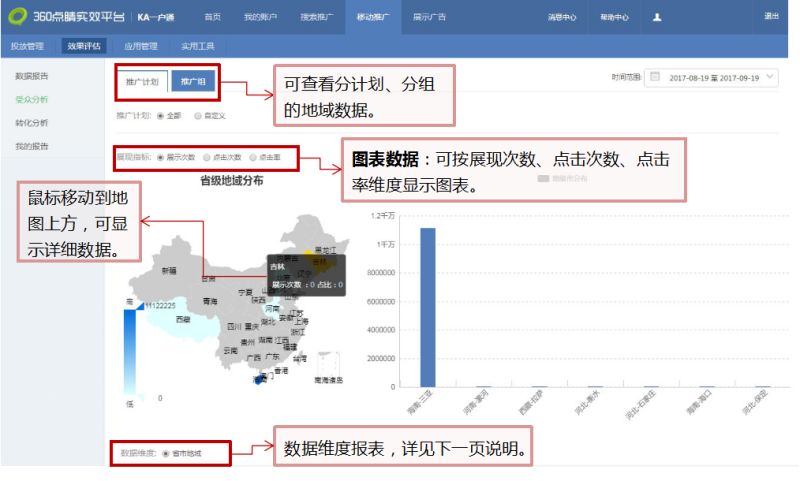Click the 地级市分布 legend marker
Viewport: 800px width, 481px height.
coord(543,179)
